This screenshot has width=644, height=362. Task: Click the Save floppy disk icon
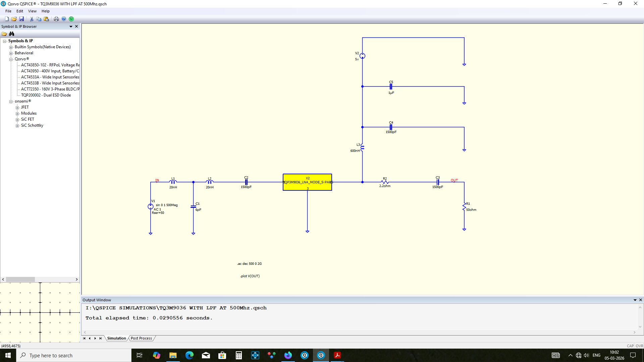[x=21, y=19]
